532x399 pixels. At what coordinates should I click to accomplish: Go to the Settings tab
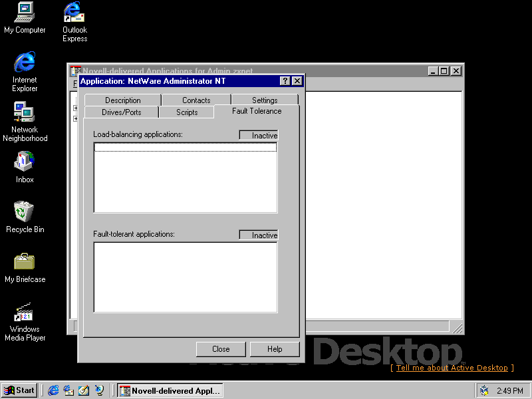pyautogui.click(x=265, y=100)
